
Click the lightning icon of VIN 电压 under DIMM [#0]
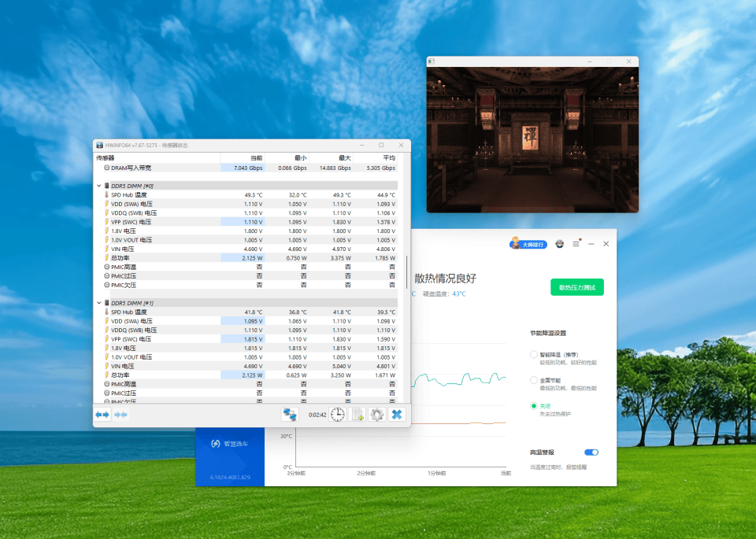pyautogui.click(x=106, y=249)
